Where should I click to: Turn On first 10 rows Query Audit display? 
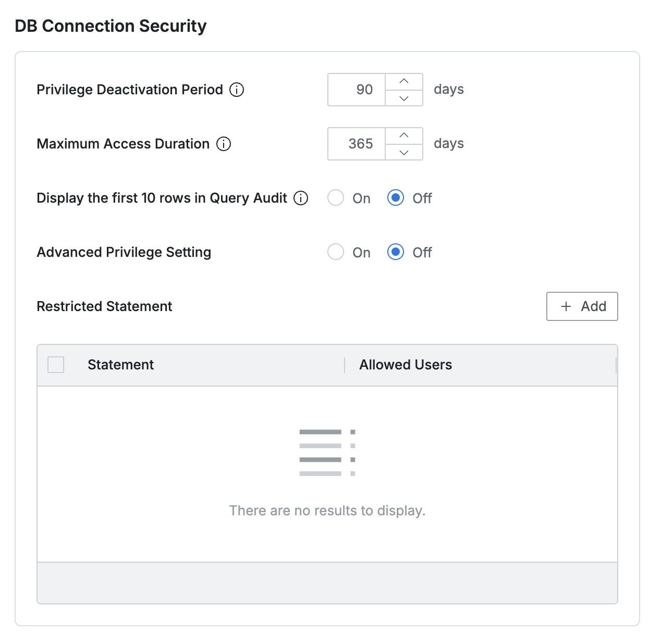pyautogui.click(x=336, y=198)
